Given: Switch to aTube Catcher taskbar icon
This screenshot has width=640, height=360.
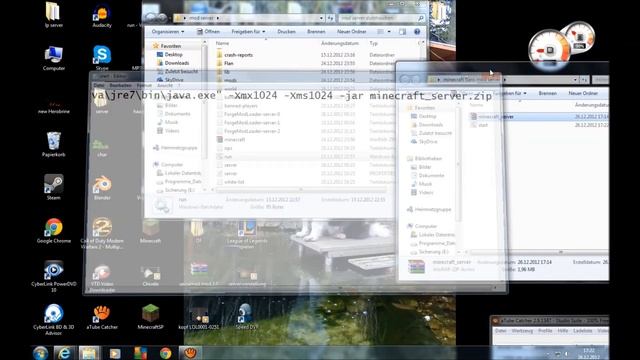Looking at the screenshot, I should pyautogui.click(x=190, y=353).
